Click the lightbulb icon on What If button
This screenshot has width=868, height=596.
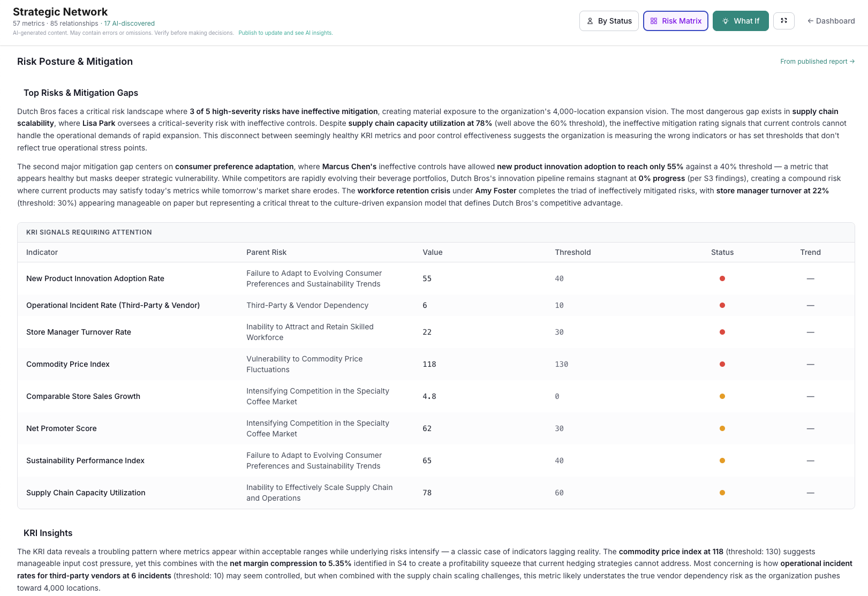pyautogui.click(x=726, y=21)
